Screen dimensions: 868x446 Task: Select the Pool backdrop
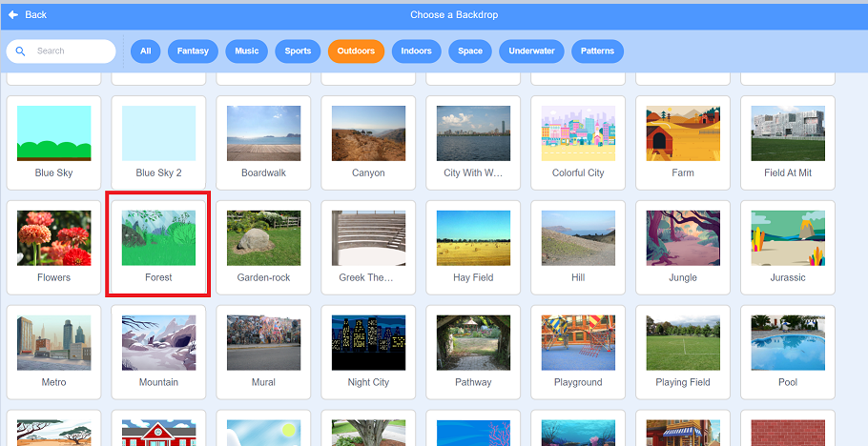(788, 352)
